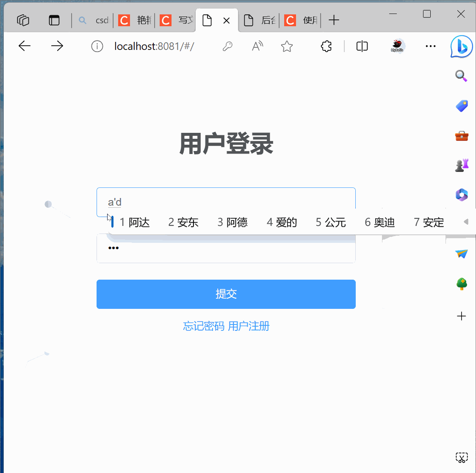Open the sidebar Shopping tag icon
The image size is (476, 473).
[462, 106]
